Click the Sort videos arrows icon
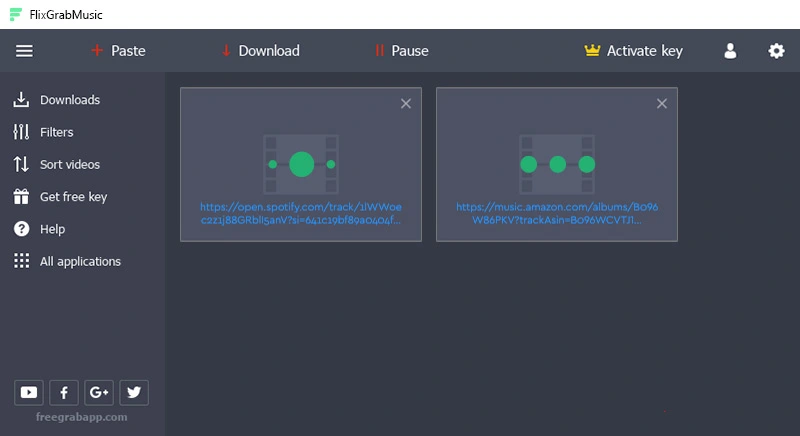 (x=21, y=164)
